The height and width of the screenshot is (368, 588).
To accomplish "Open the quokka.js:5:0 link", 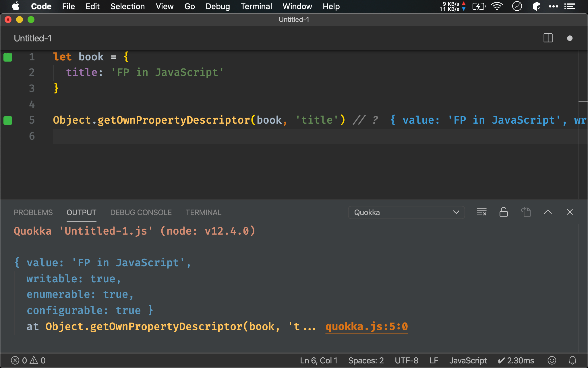I will 366,327.
